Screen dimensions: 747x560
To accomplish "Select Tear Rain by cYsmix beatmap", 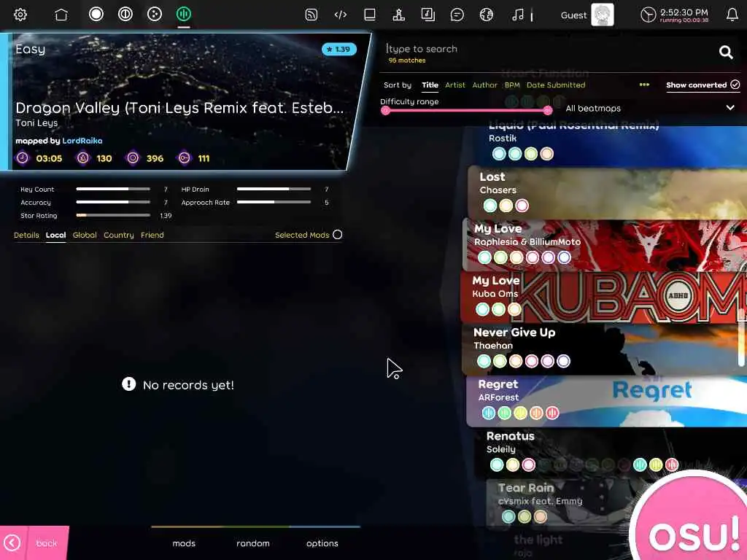I will (562, 504).
